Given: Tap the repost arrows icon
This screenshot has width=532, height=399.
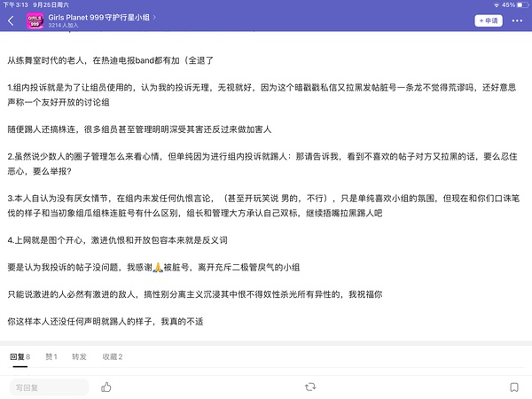Looking at the screenshot, I should click(x=309, y=387).
